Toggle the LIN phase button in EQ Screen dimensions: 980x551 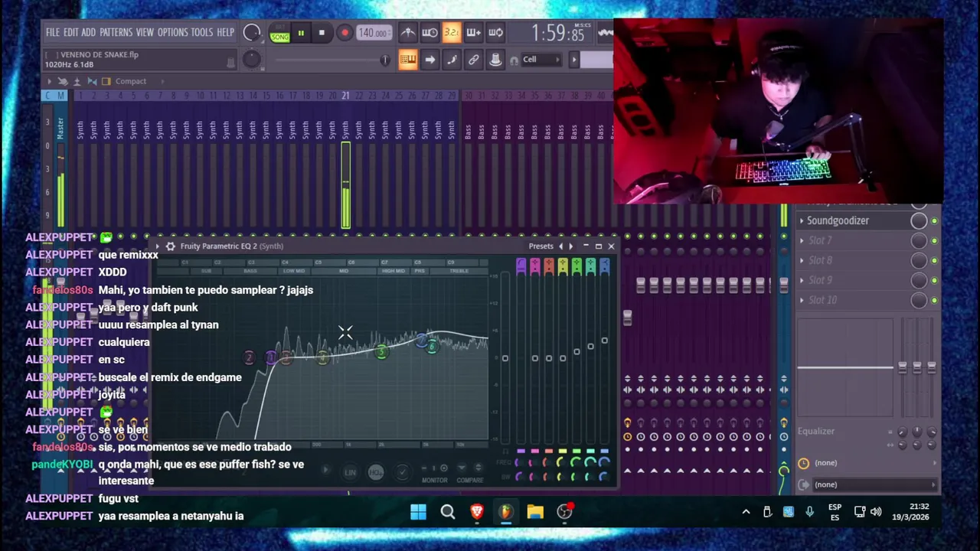coord(350,472)
